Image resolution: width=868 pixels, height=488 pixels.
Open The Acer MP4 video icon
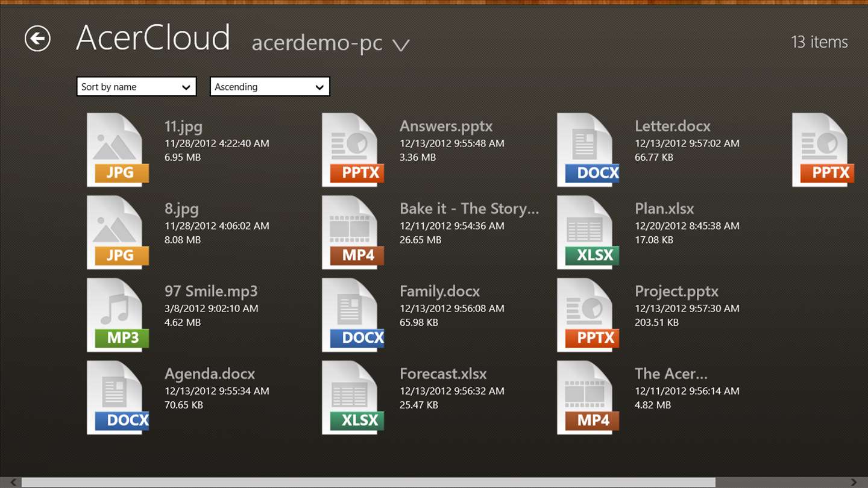click(588, 396)
